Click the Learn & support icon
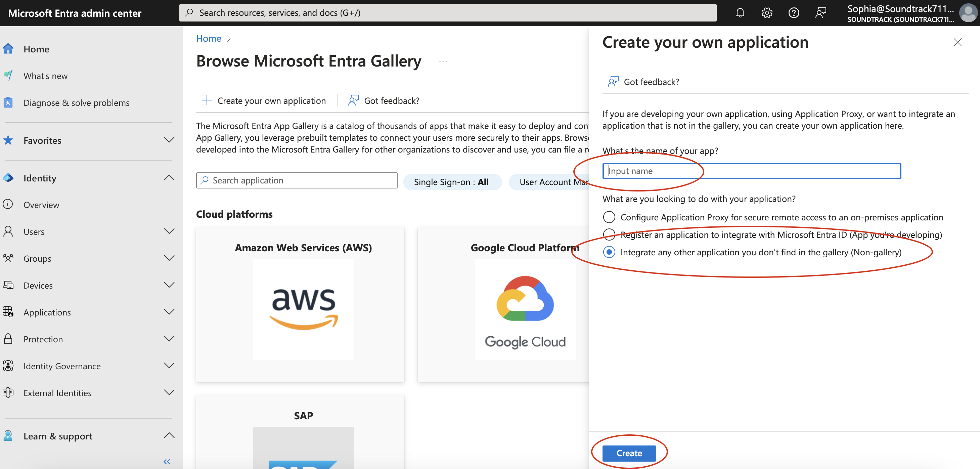 coord(8,435)
